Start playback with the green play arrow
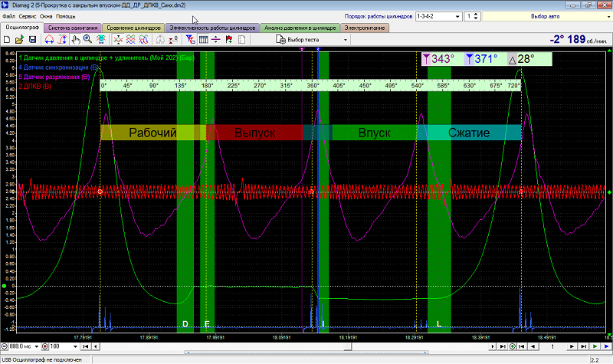 pyautogui.click(x=595, y=346)
